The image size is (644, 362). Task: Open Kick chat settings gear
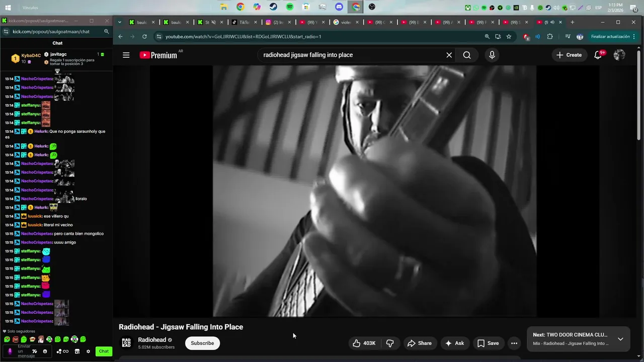88,351
